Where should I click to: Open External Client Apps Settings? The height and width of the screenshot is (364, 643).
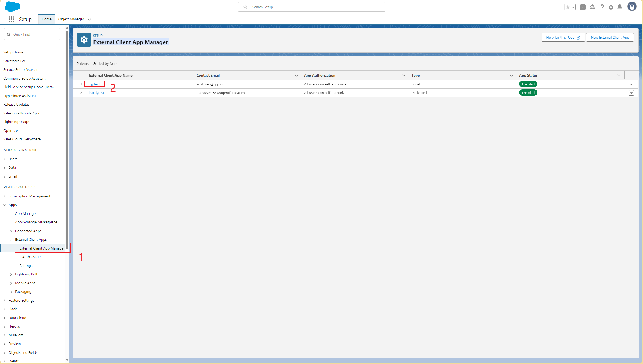(x=26, y=266)
